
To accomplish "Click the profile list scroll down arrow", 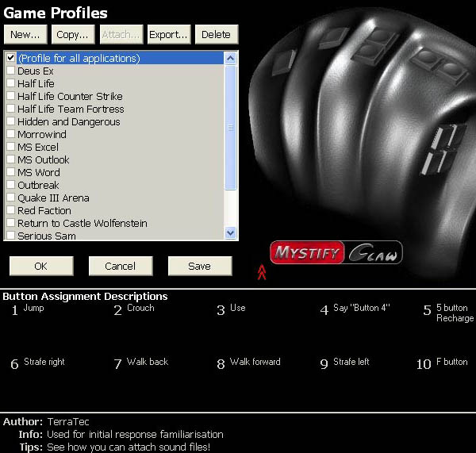I will point(230,233).
